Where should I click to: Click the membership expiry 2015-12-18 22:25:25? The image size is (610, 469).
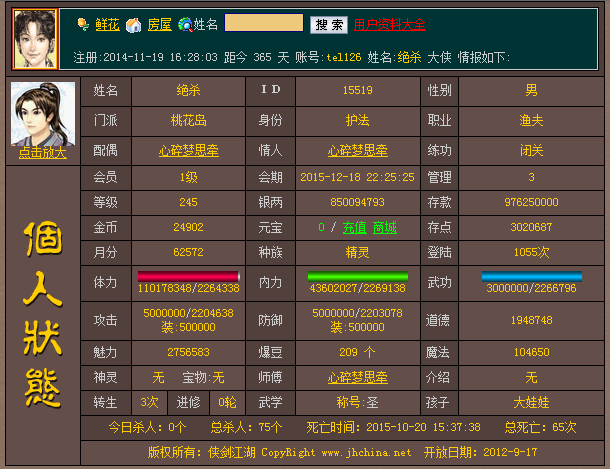tap(358, 177)
